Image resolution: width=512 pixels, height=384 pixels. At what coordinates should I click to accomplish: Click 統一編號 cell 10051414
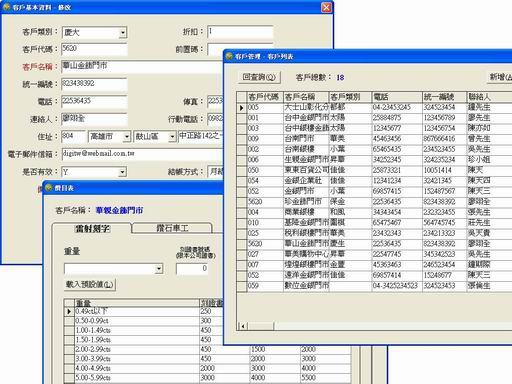[444, 170]
